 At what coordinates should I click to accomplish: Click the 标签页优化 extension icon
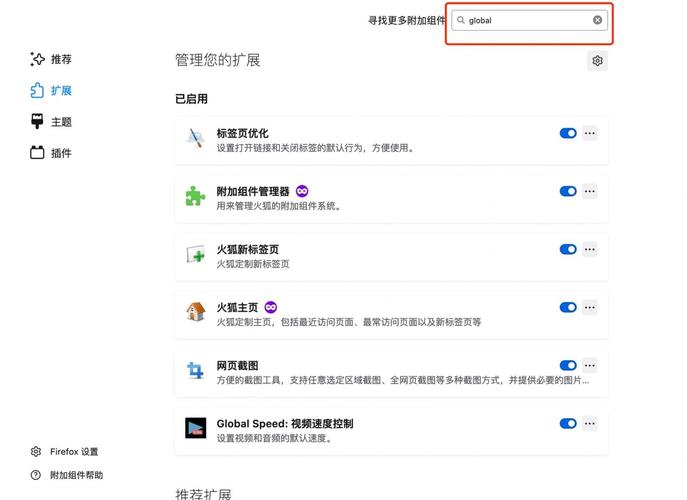tap(195, 138)
